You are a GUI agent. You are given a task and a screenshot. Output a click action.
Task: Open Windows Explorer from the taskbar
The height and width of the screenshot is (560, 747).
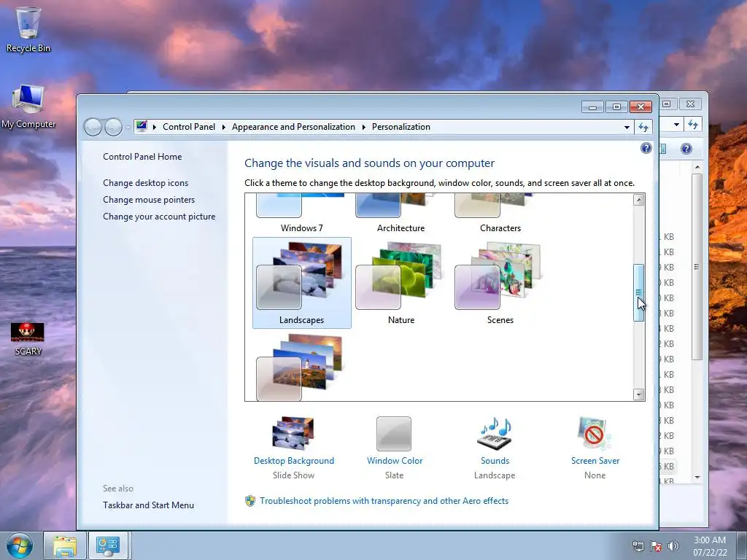pyautogui.click(x=64, y=545)
